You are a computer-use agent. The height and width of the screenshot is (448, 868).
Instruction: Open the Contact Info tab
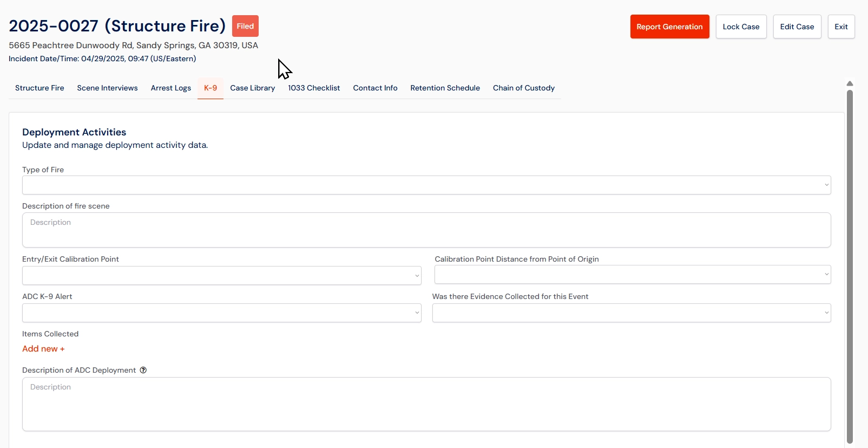[x=375, y=88]
